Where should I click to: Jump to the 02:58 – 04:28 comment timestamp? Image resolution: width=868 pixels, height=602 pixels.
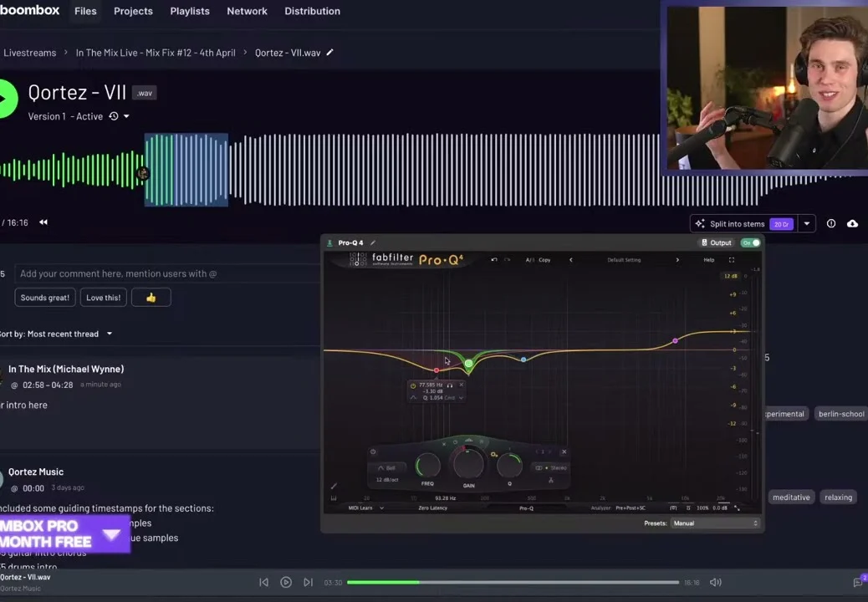pos(48,385)
